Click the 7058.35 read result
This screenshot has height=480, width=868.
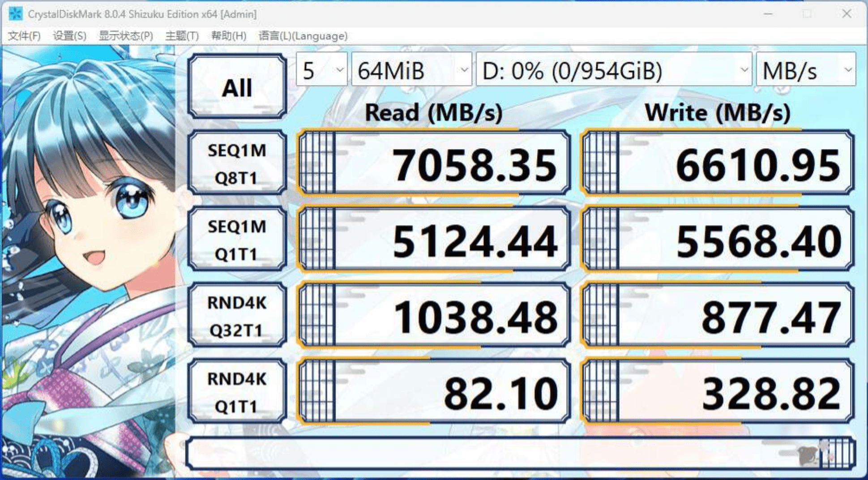[434, 163]
